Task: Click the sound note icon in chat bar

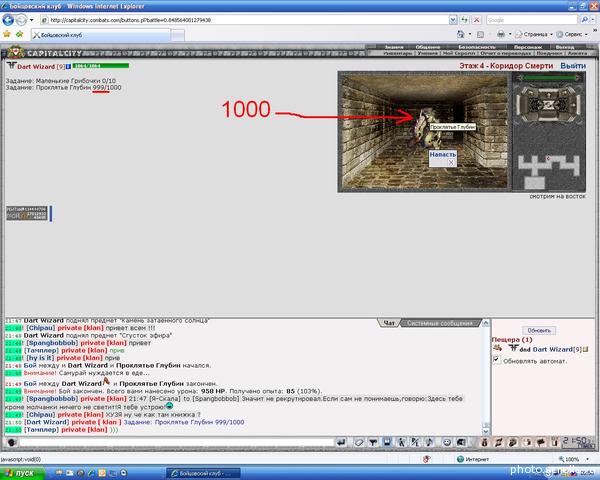Action: pos(429,442)
